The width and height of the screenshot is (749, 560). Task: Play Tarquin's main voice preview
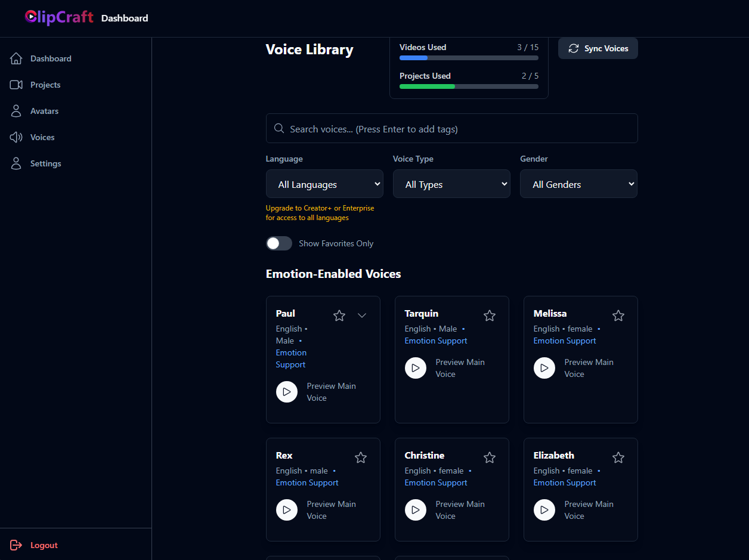point(416,368)
